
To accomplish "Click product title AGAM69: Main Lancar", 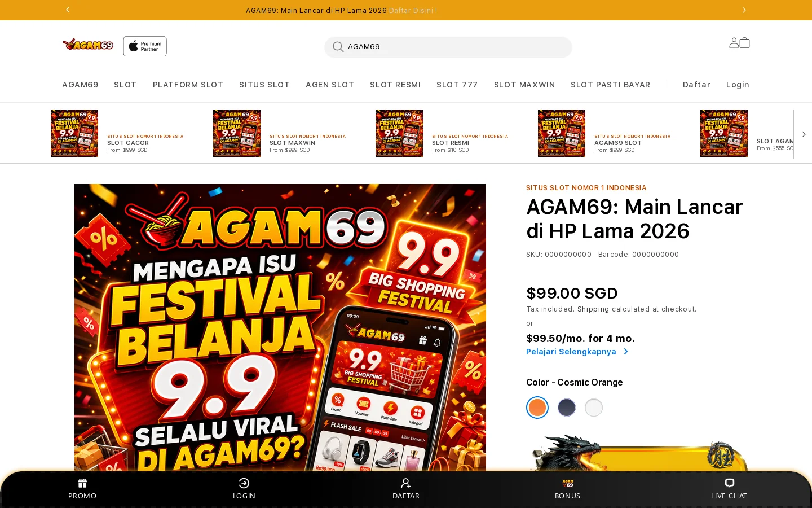I will (634, 219).
